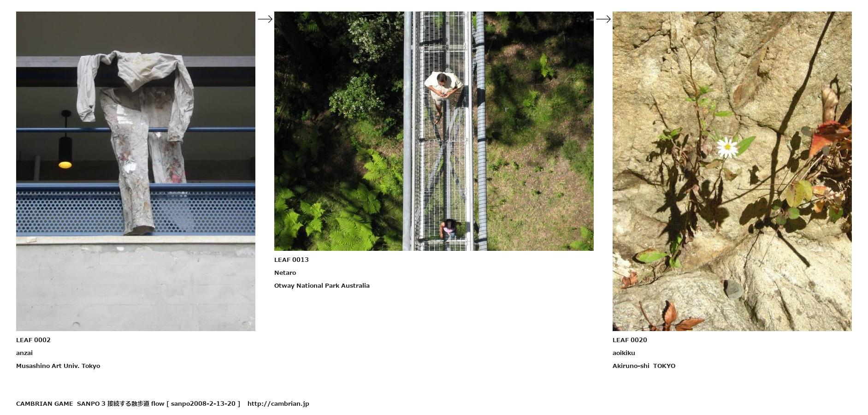
Task: Click the CAMBRIAN GAME footer title
Action: [x=44, y=403]
